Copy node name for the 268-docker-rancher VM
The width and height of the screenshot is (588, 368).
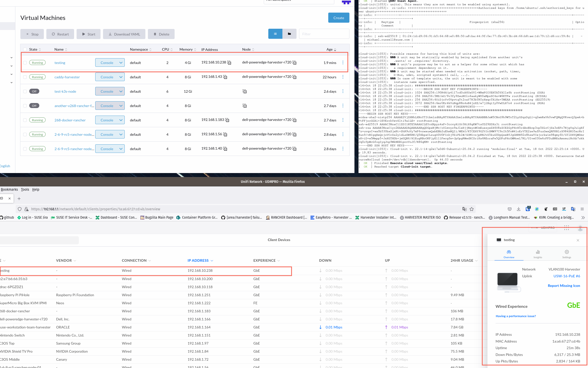pyautogui.click(x=294, y=120)
